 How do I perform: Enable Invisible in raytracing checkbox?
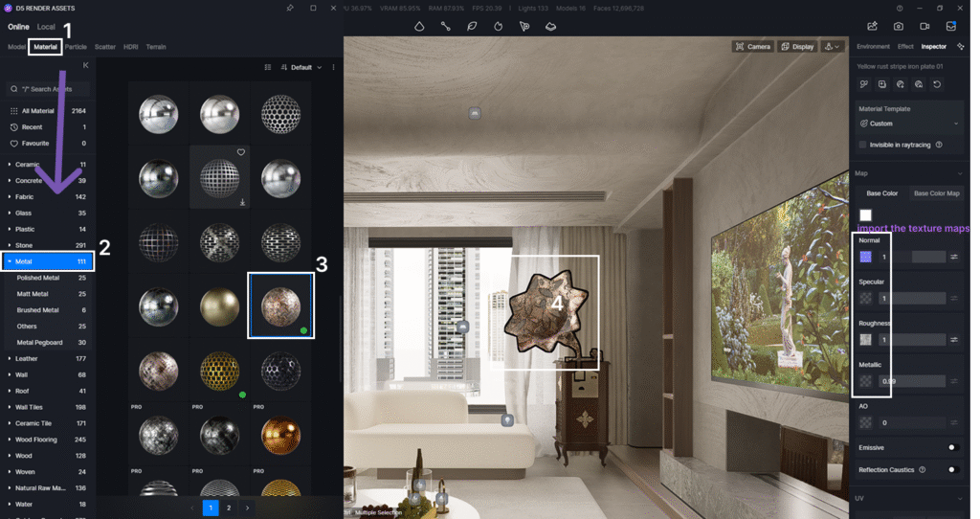click(x=863, y=145)
